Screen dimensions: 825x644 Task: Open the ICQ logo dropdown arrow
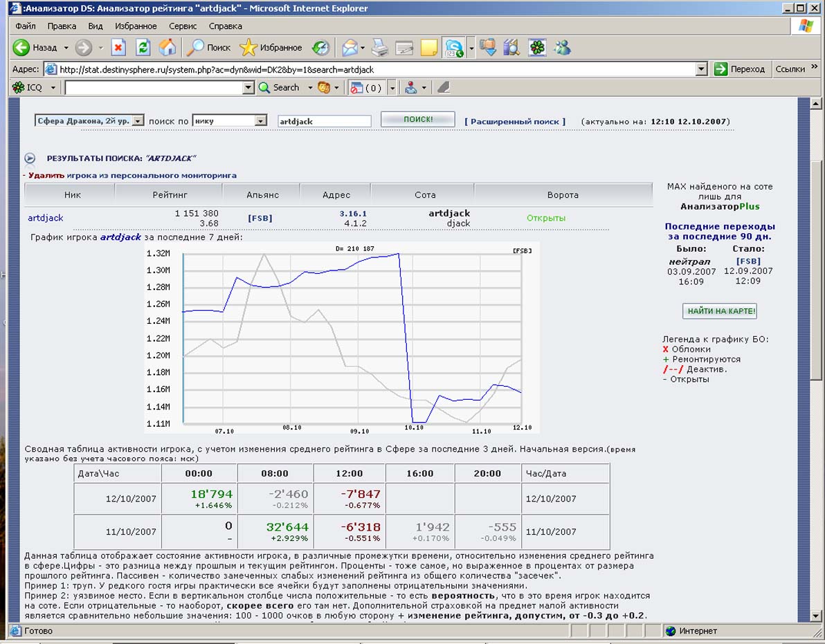click(x=53, y=88)
